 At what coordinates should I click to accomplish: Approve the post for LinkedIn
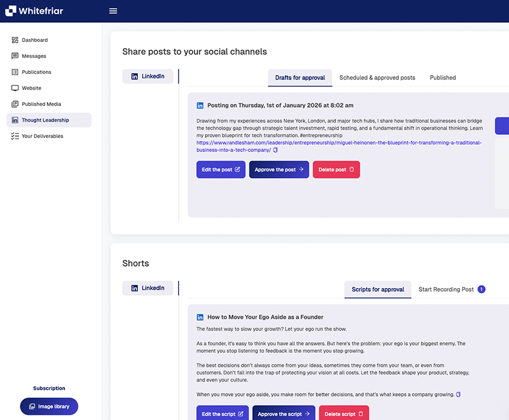pyautogui.click(x=279, y=169)
